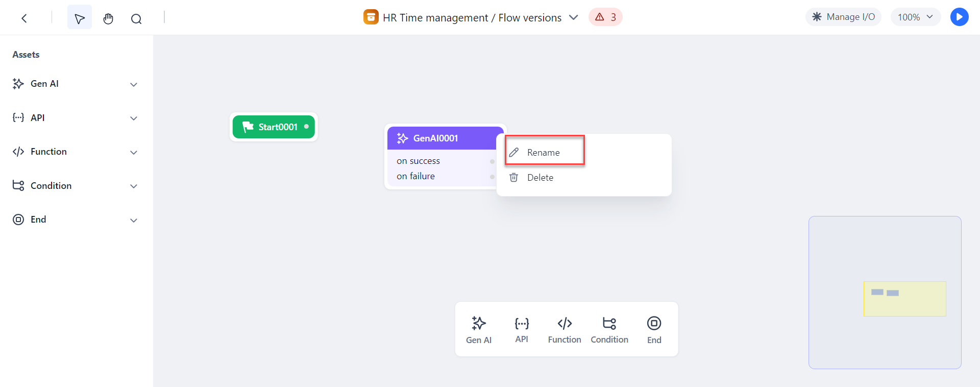This screenshot has height=387, width=980.
Task: Expand the Gen AI assets section
Action: click(x=134, y=84)
